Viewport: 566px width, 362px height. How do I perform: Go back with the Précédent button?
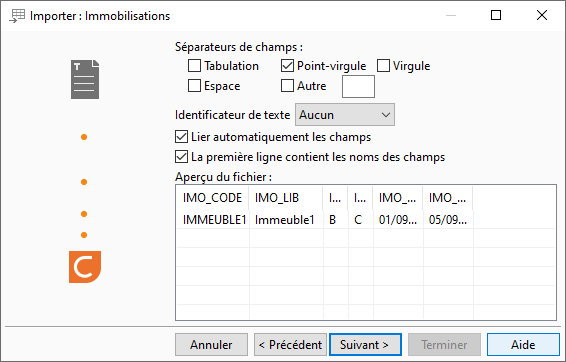(291, 345)
